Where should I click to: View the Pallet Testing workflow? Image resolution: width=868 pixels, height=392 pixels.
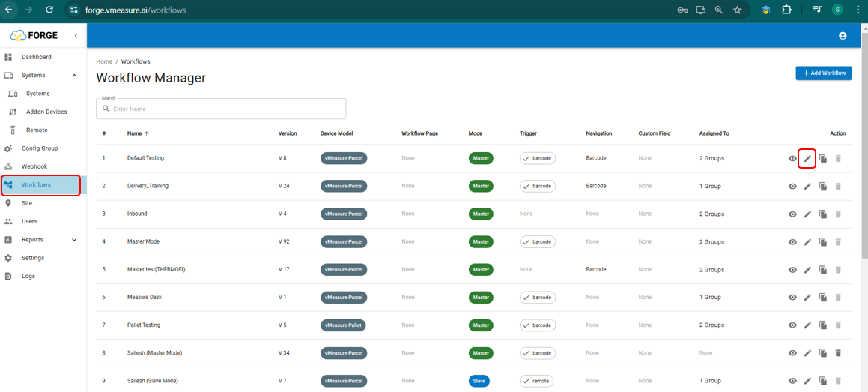[792, 325]
